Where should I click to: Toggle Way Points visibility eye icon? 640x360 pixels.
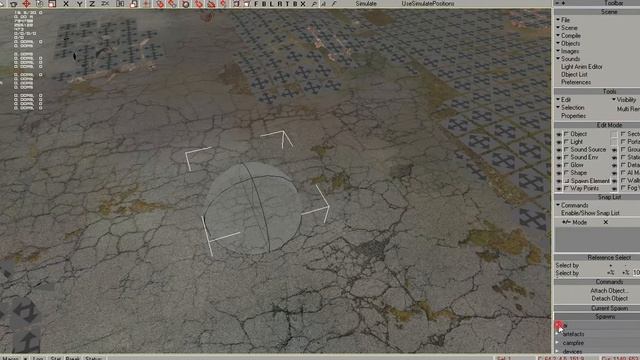click(559, 189)
